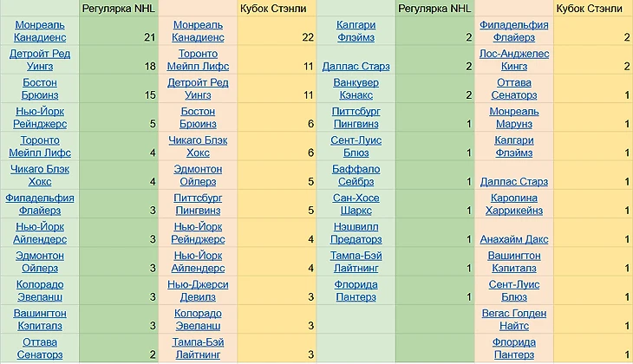Open the Эдмонтон Ойлерз link in first column
This screenshot has width=633, height=364.
coord(40,262)
